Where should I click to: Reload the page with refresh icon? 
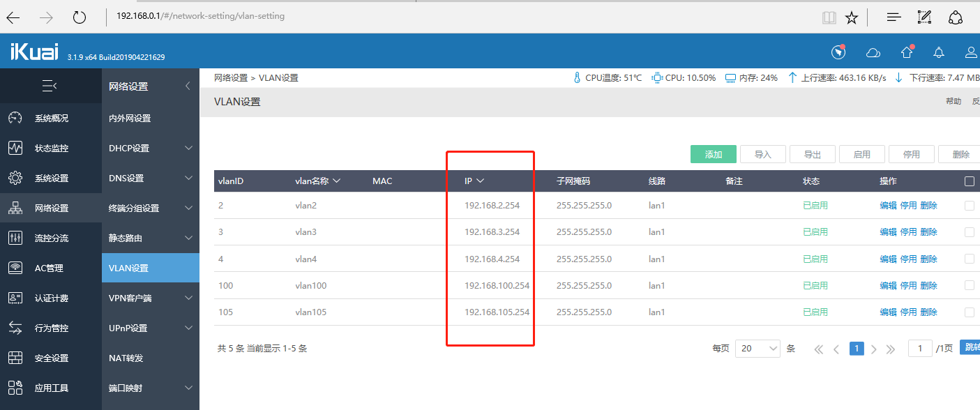(x=80, y=17)
